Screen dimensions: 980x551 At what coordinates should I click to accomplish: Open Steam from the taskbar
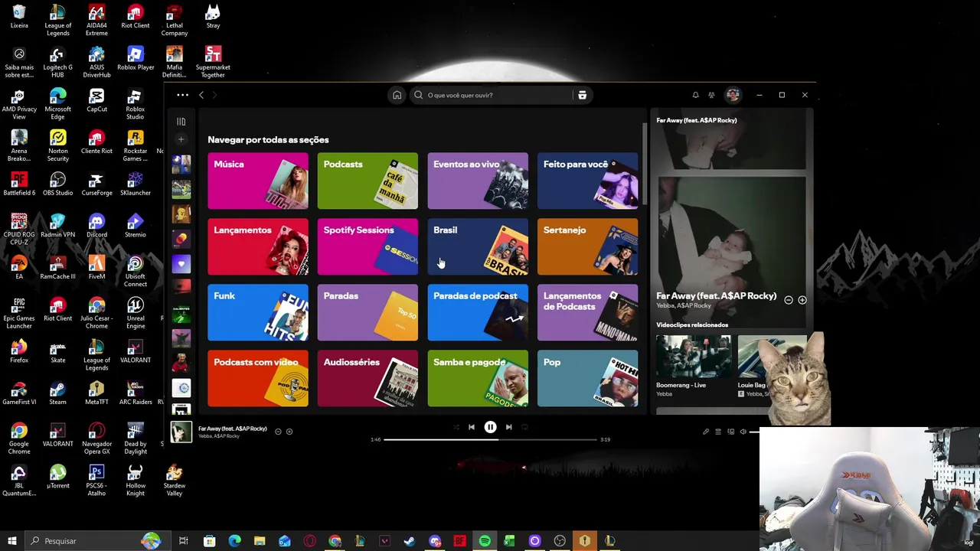(410, 541)
